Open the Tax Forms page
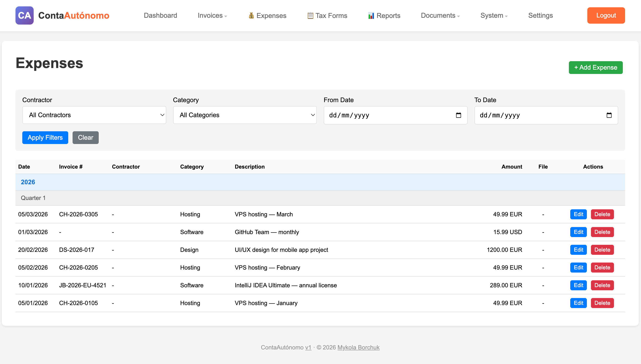 [x=327, y=15]
